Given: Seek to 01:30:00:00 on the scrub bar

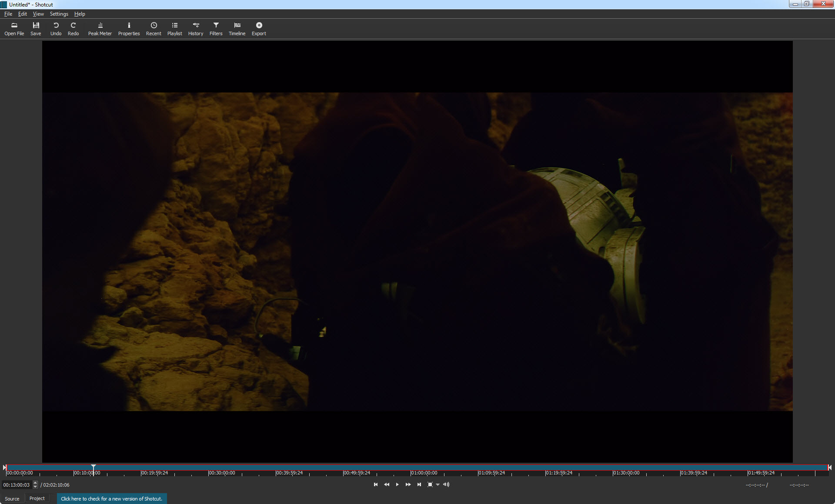Looking at the screenshot, I should pyautogui.click(x=626, y=473).
